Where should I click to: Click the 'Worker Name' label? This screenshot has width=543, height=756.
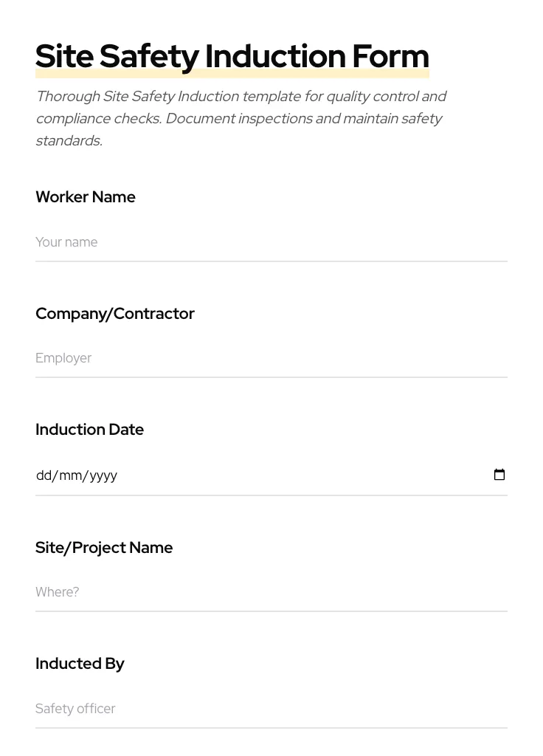point(85,197)
